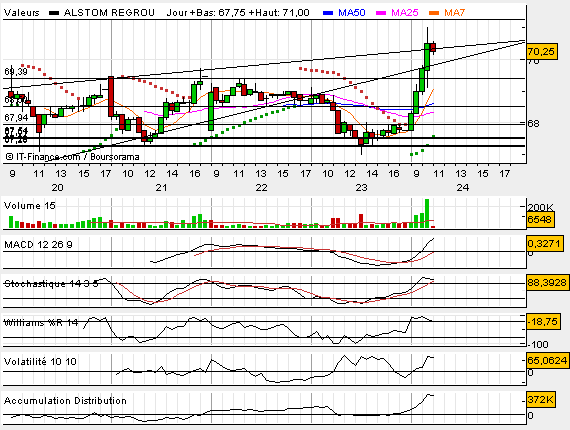
Task: Click the date label 24
Action: click(463, 188)
